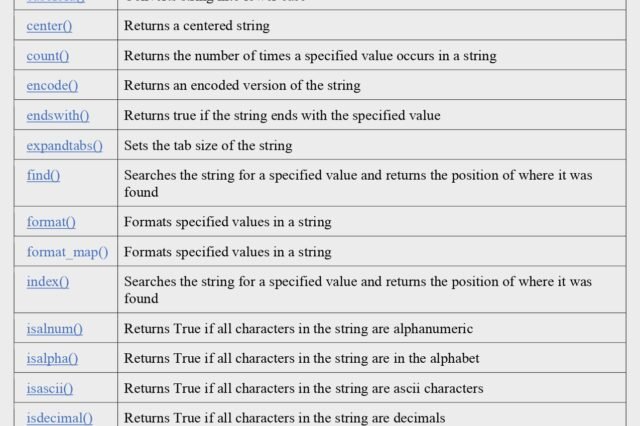This screenshot has width=640, height=426.
Task: Open the center() method link
Action: (x=49, y=26)
